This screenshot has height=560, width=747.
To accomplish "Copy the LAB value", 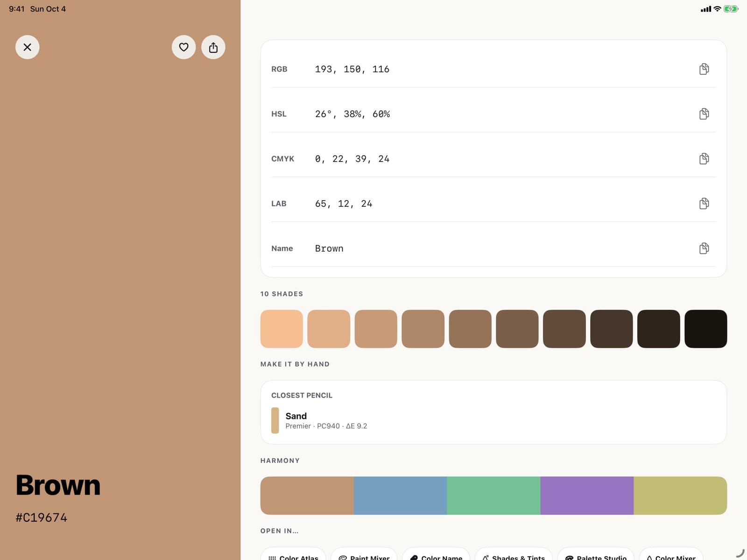I will coord(704,203).
